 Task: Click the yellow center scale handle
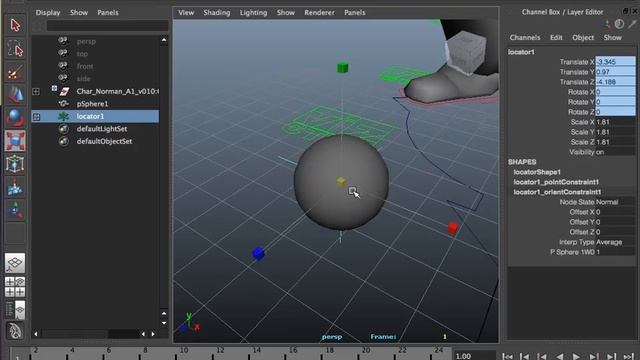(341, 182)
